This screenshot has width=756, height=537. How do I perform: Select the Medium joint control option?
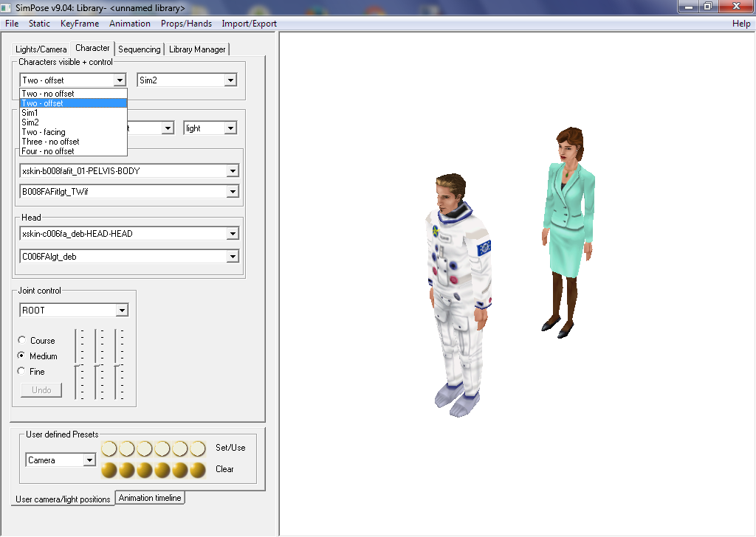point(21,356)
